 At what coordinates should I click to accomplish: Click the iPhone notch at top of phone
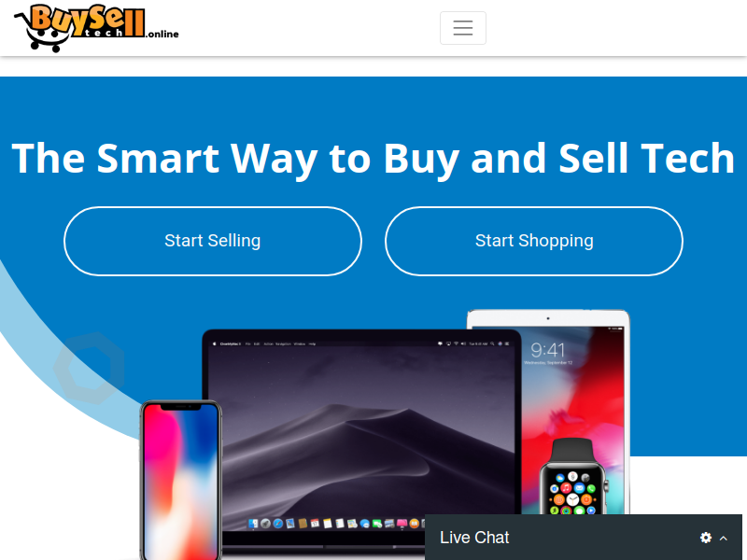180,407
